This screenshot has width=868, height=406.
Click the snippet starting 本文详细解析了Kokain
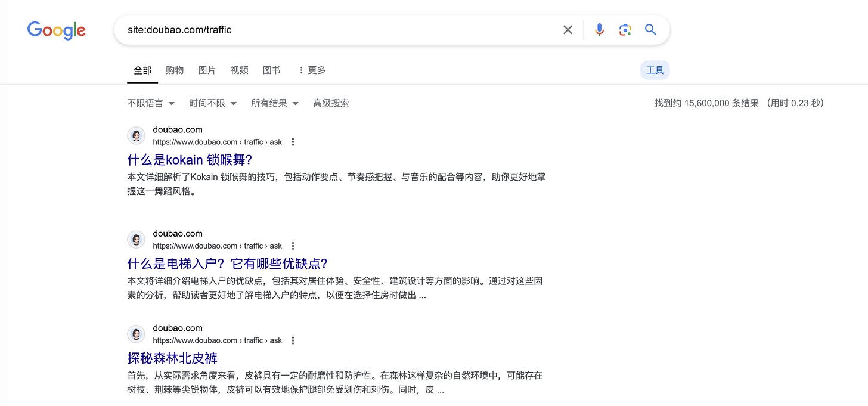click(336, 184)
